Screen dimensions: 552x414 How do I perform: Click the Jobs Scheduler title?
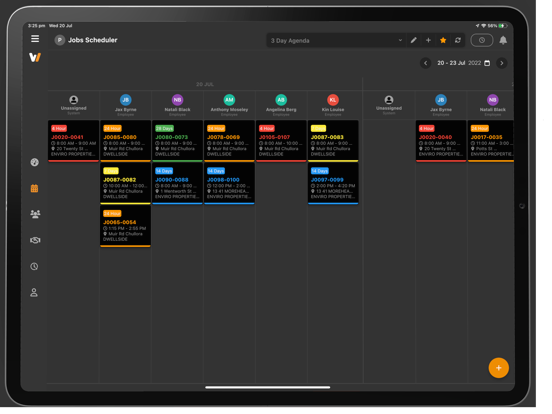(x=93, y=40)
